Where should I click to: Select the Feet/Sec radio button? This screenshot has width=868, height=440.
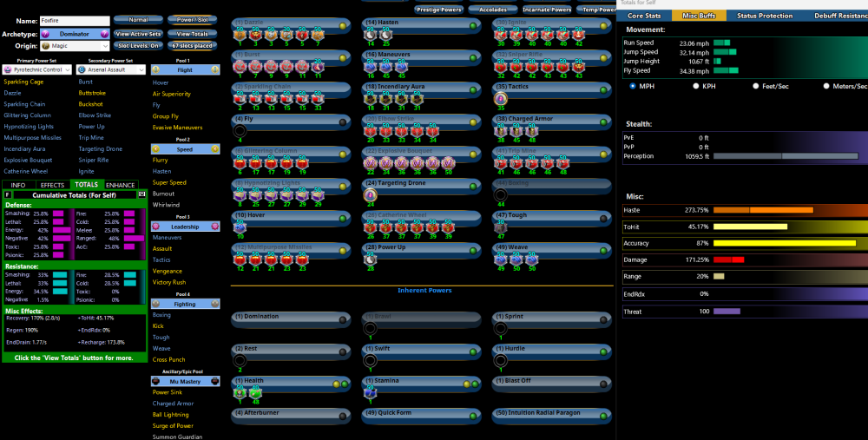point(756,87)
